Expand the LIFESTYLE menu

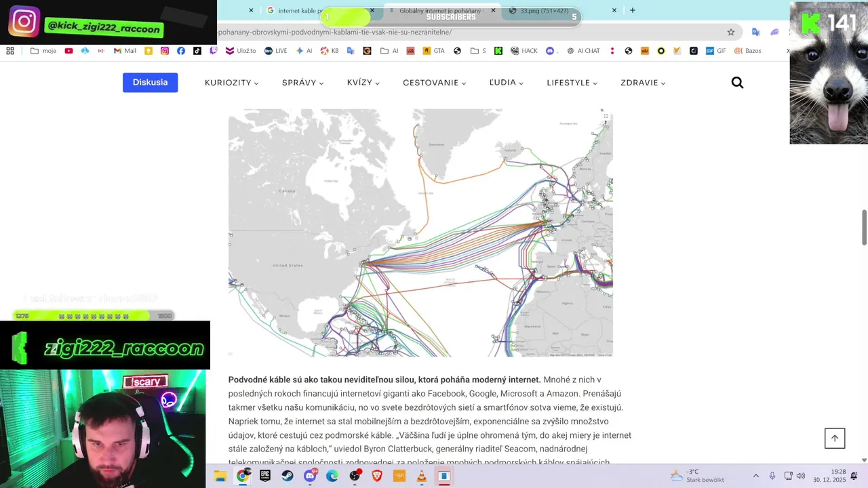572,83
